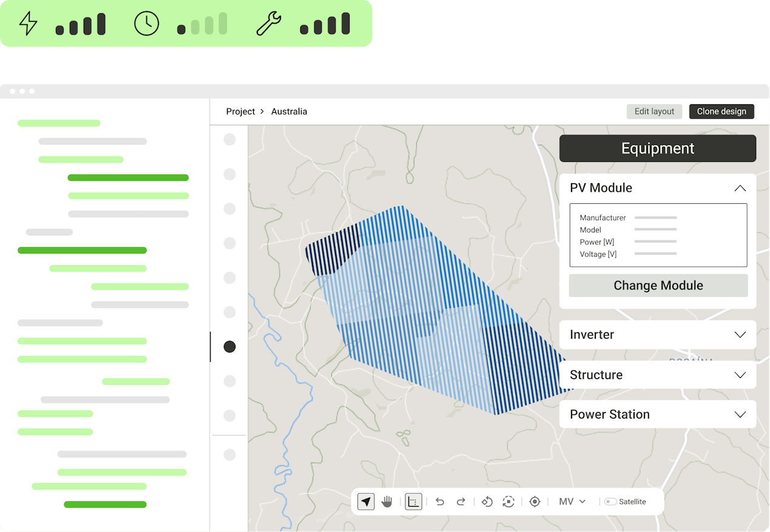Click the Power [W] label
Screen dimensions: 770x532
pyautogui.click(x=597, y=242)
